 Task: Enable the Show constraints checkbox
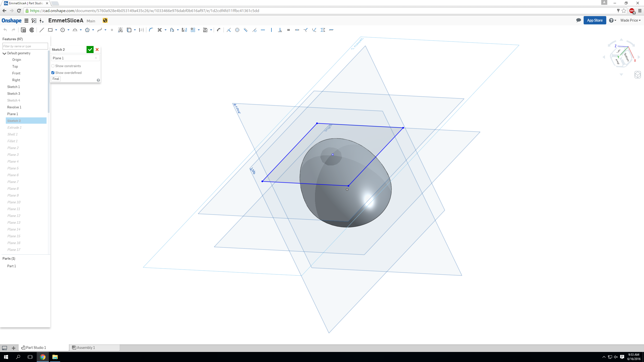click(x=53, y=66)
